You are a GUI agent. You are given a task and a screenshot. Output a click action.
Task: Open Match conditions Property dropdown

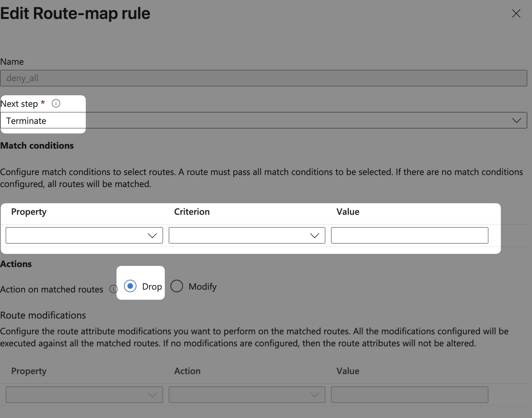pos(84,235)
